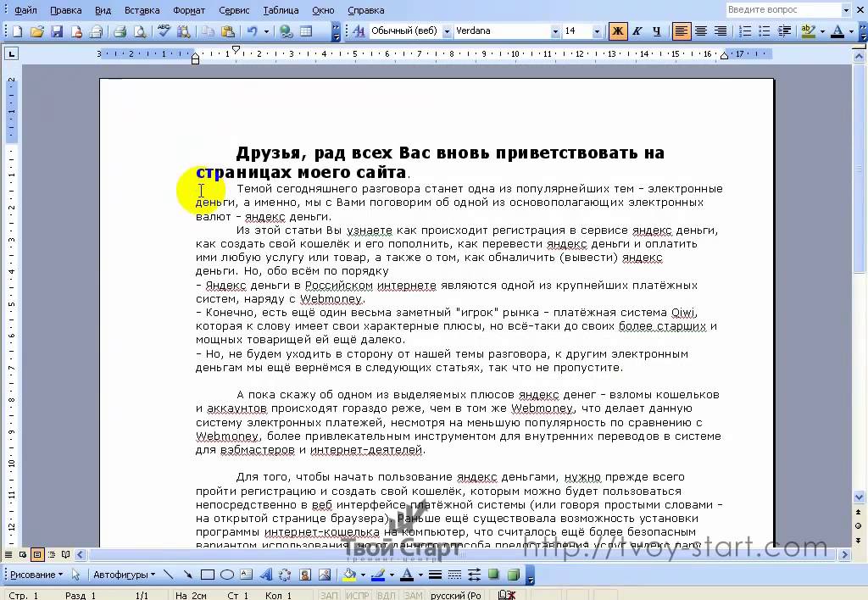Viewport: 868px width, 600px height.
Task: Save the document with floppy icon
Action: tap(57, 31)
